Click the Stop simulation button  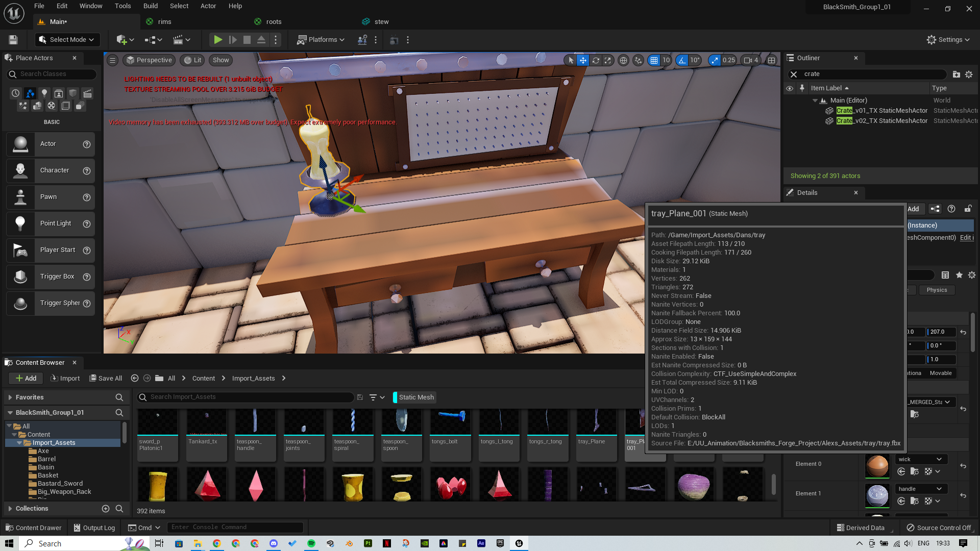247,40
